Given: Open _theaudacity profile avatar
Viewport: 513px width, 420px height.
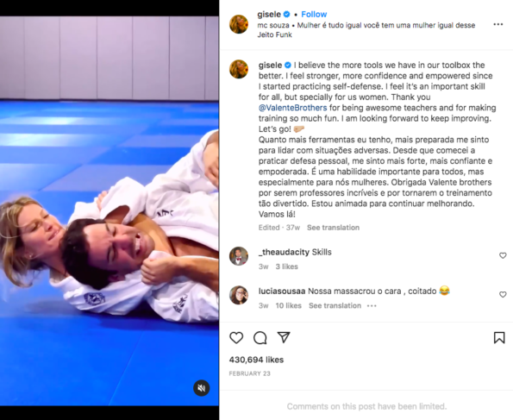Looking at the screenshot, I should point(239,256).
